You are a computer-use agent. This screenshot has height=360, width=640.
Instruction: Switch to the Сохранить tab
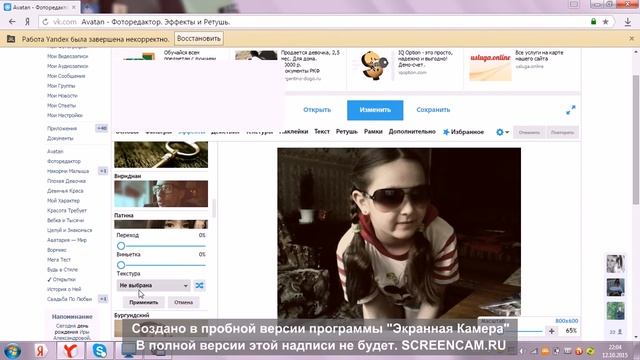[433, 110]
